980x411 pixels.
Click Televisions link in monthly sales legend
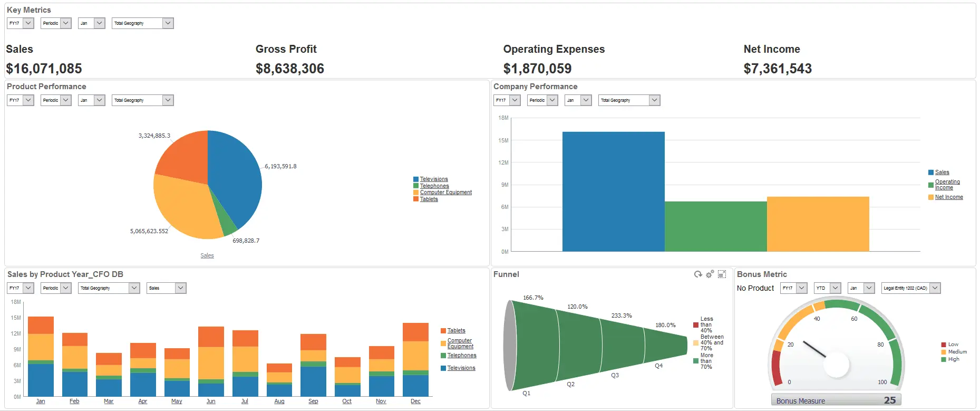461,368
